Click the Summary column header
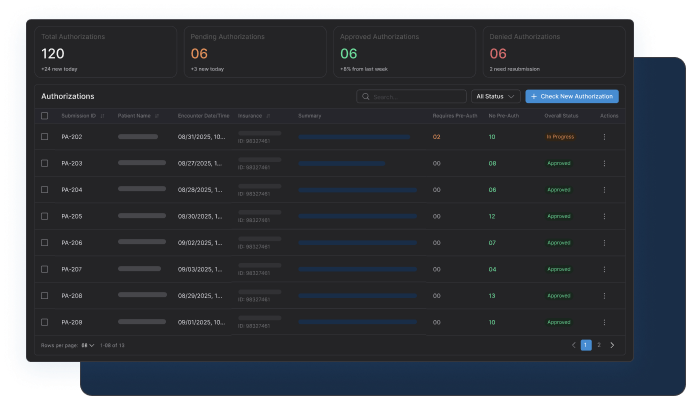The height and width of the screenshot is (396, 686). [x=309, y=116]
